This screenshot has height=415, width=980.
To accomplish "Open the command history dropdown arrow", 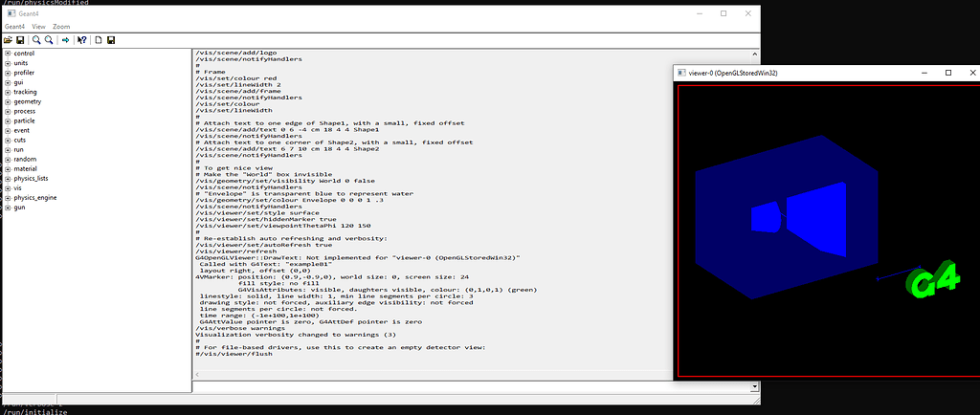I will point(755,387).
